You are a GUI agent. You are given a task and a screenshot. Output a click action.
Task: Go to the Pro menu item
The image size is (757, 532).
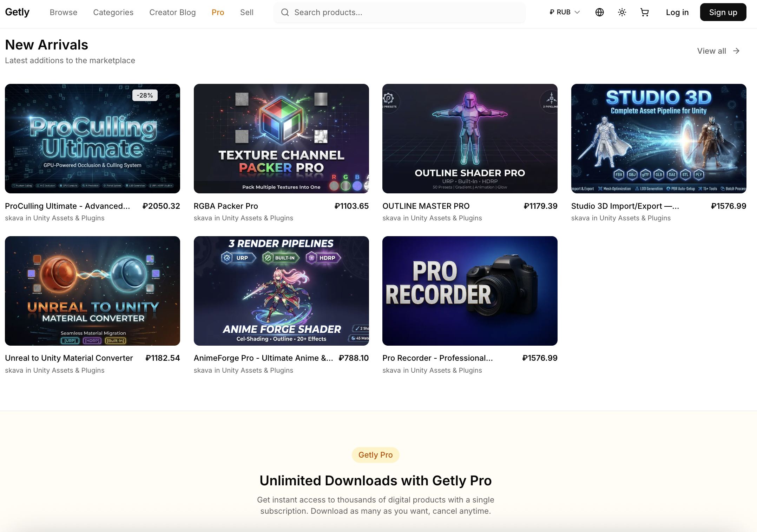(x=218, y=12)
